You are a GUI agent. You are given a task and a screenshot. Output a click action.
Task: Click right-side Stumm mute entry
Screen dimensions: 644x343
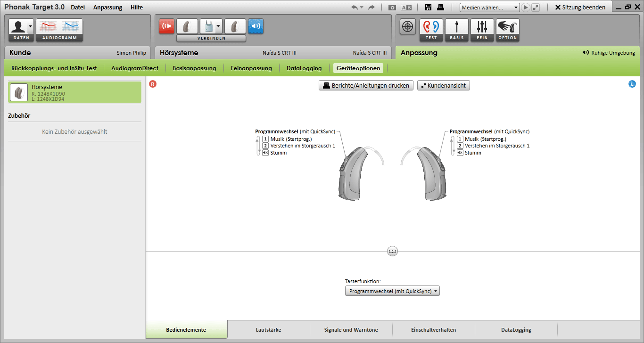(275, 153)
